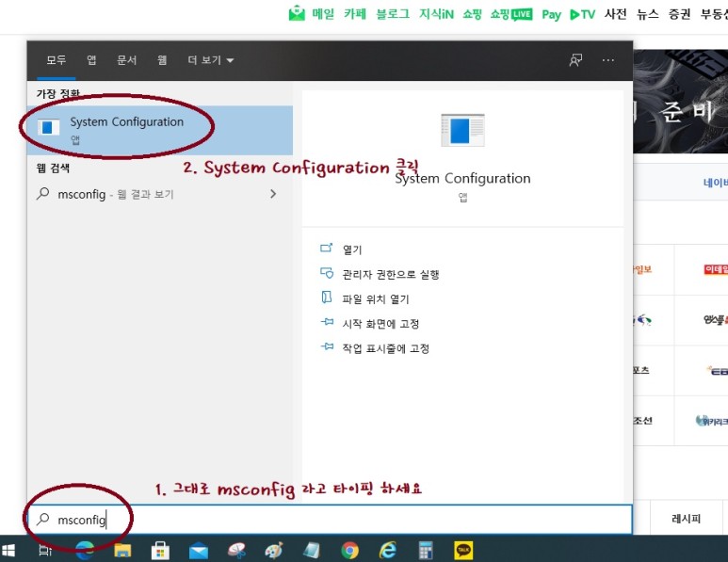Launch Google Chrome from taskbar

349,551
